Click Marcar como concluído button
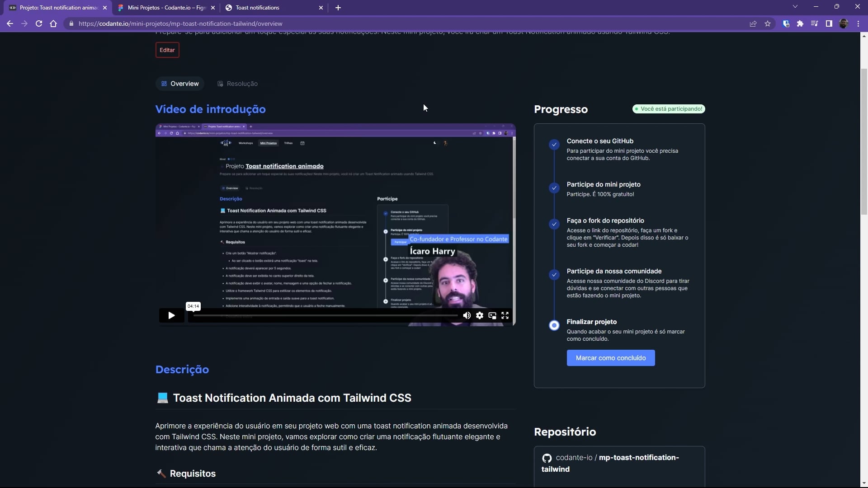 (610, 358)
